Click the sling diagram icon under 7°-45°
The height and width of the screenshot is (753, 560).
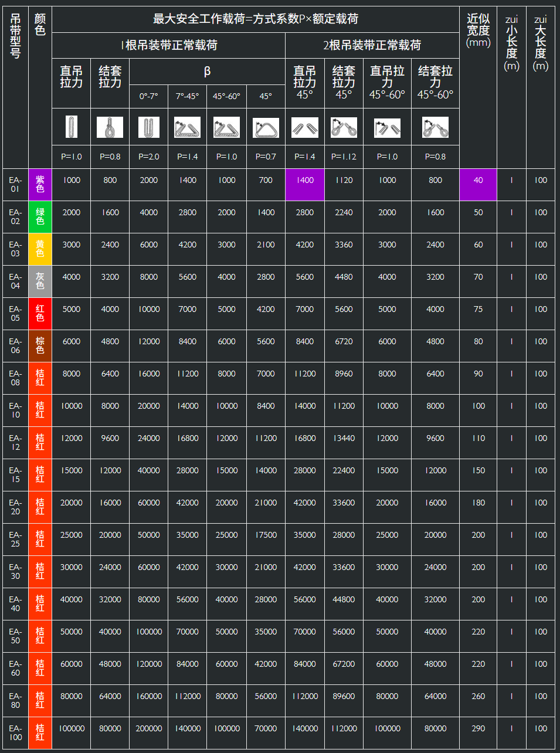point(187,127)
